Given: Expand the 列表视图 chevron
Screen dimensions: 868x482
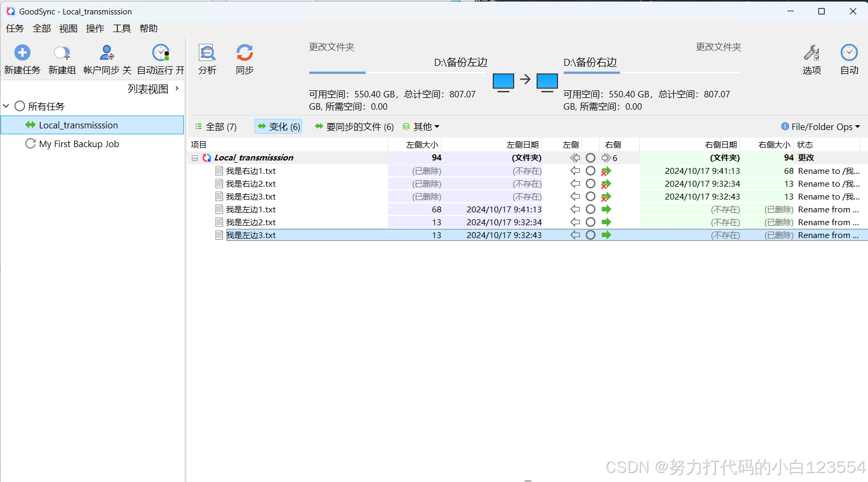Looking at the screenshot, I should click(x=177, y=88).
